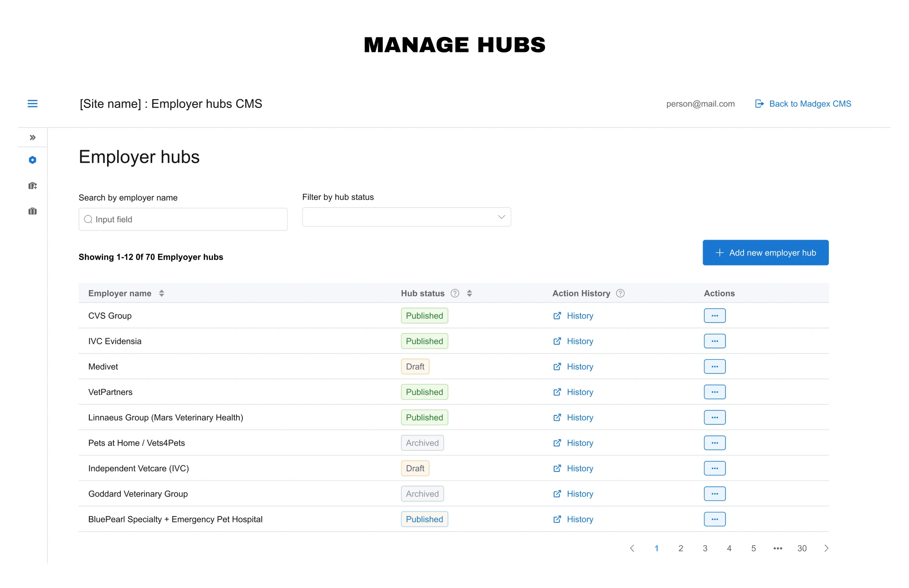Open actions menu for Pets at Home

point(714,443)
